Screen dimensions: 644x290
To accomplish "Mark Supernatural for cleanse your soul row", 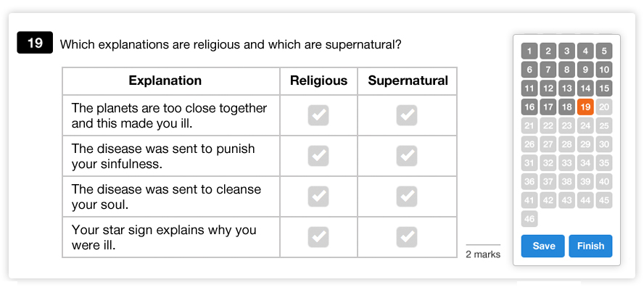I will [x=407, y=196].
